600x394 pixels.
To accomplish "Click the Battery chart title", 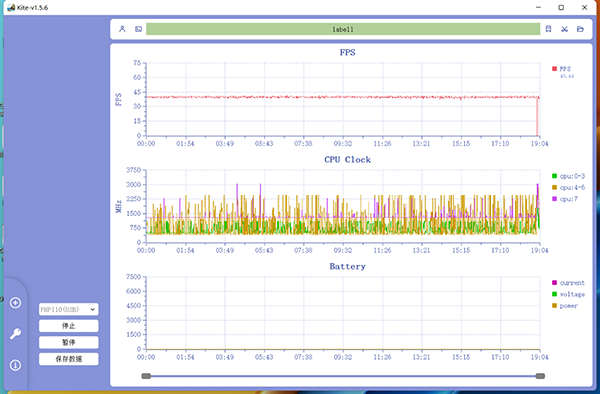I will (347, 266).
